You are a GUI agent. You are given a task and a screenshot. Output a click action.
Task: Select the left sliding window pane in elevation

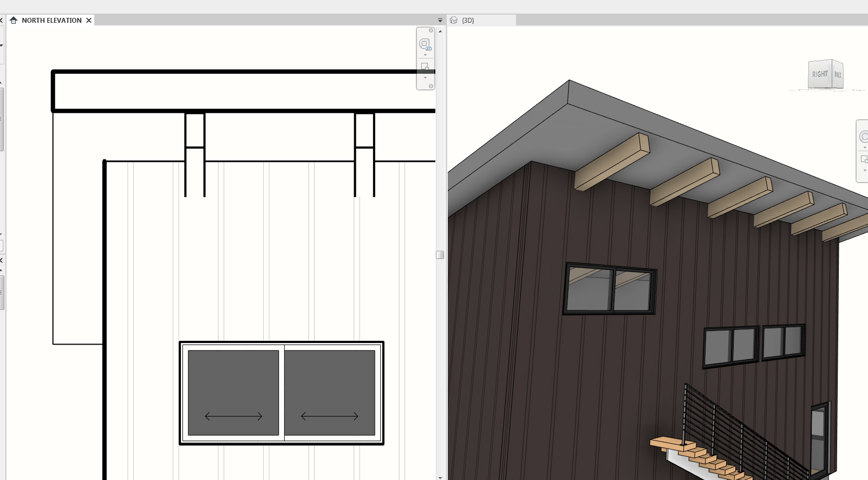[233, 393]
